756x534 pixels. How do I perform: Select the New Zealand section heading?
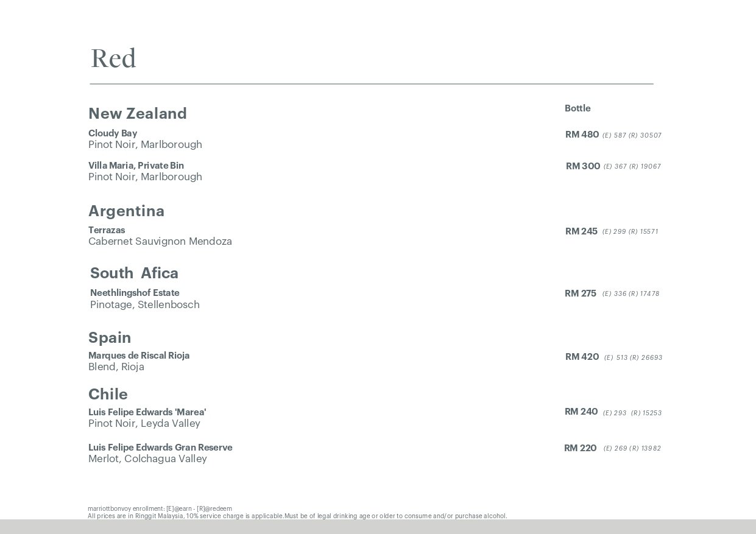coord(138,114)
